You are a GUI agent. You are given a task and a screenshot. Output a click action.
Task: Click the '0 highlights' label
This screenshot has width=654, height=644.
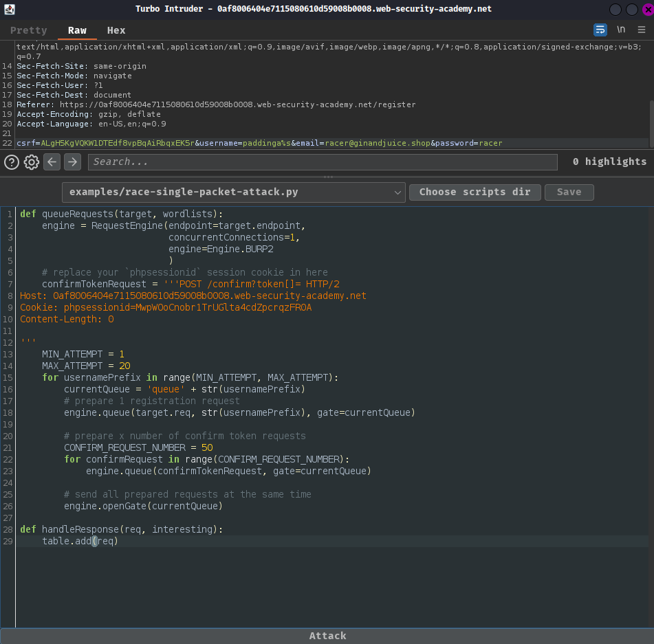click(609, 162)
